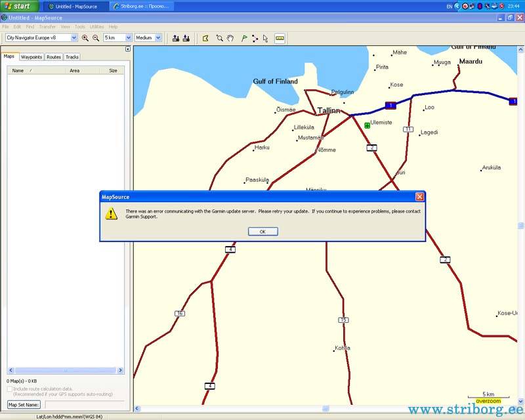Screen dimensions: 525x420
Task: Click the maps list horizontal scrollbar track
Action: pyautogui.click(x=66, y=370)
